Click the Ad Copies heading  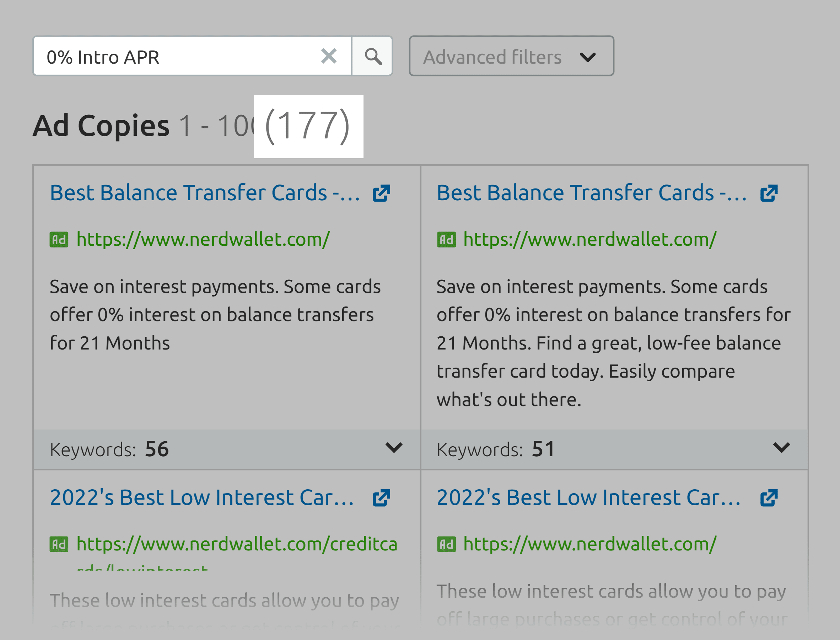coord(101,126)
